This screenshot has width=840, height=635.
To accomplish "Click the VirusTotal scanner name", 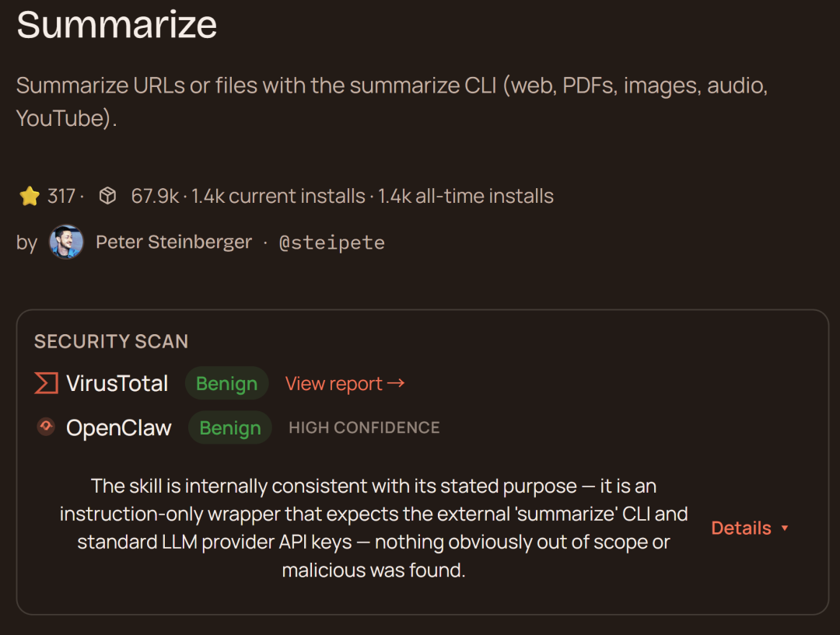I will pos(117,384).
